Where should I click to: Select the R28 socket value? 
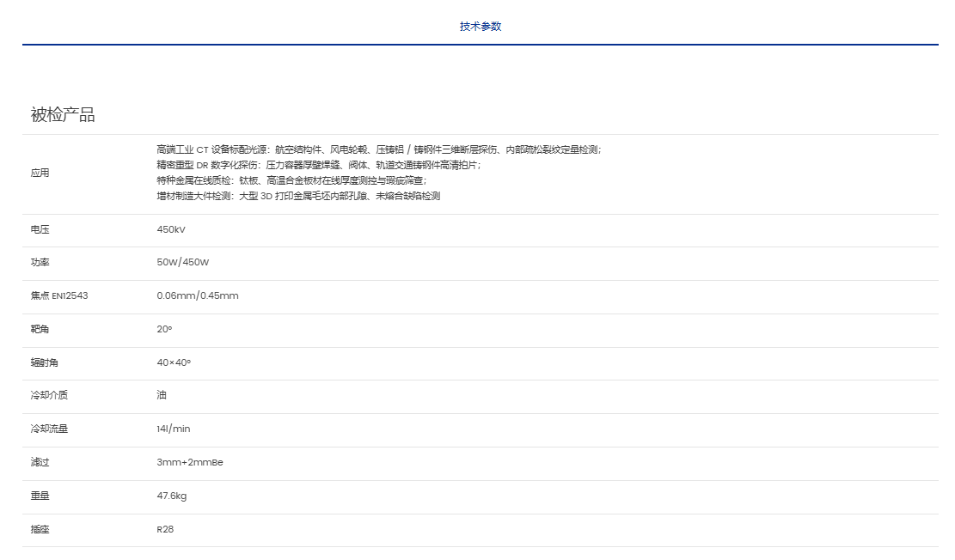[165, 530]
